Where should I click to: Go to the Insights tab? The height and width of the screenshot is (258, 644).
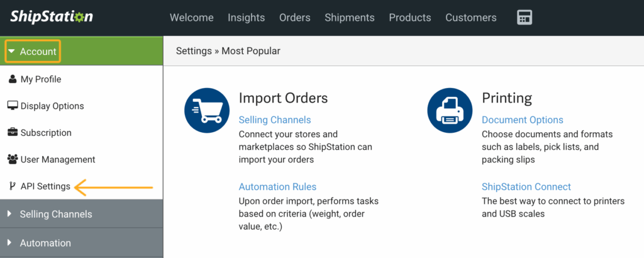pyautogui.click(x=247, y=18)
